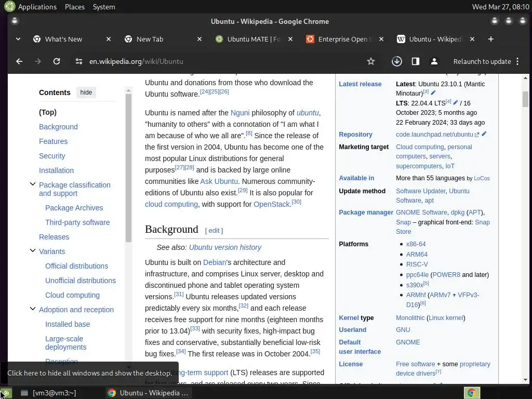Go to Security in Contents
Viewport: 532px width, 399px height.
52,156
